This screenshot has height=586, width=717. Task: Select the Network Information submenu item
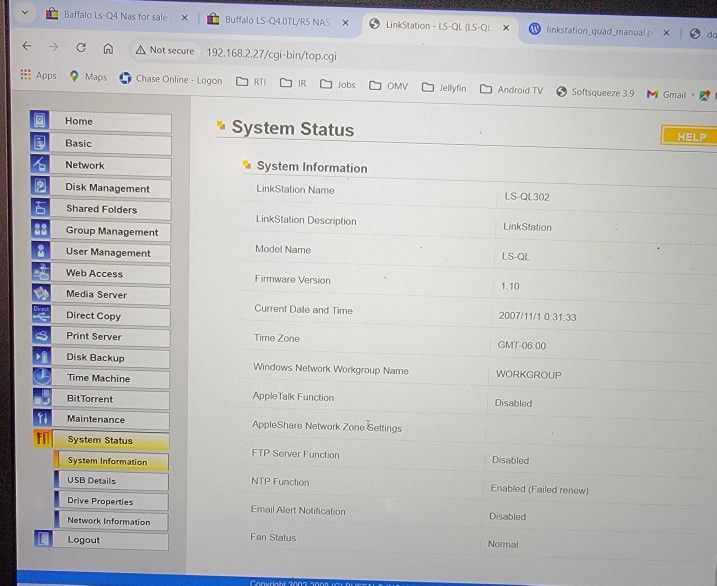pos(111,521)
